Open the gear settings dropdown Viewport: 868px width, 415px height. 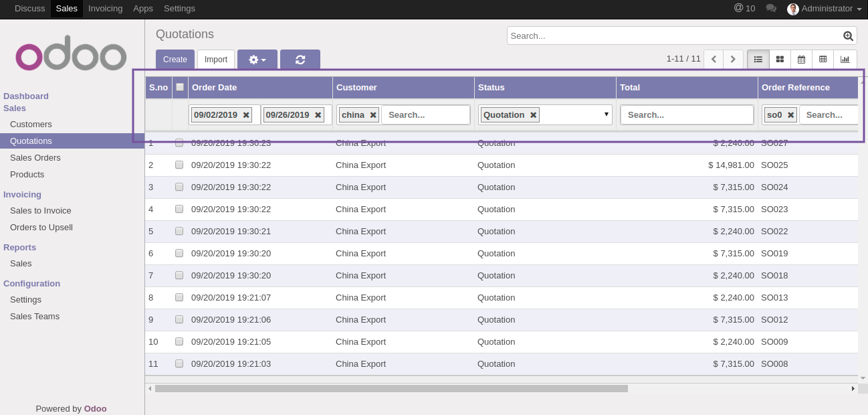tap(257, 60)
